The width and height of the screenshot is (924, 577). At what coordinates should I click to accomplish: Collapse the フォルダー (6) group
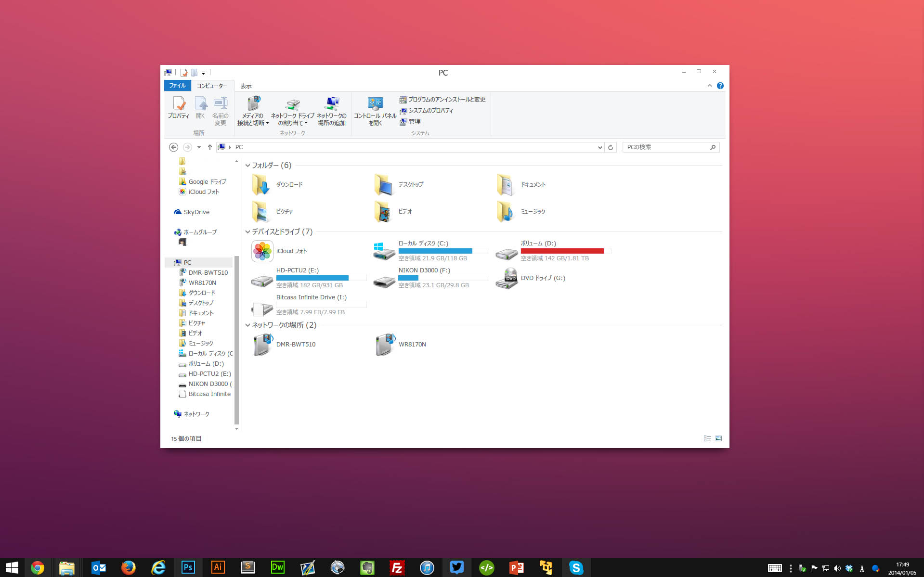pos(247,166)
